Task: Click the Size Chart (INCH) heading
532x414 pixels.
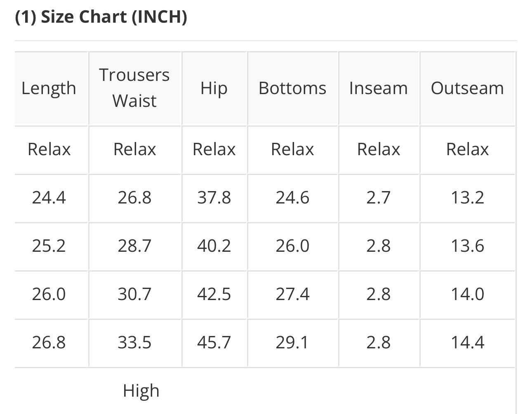Action: pos(101,17)
